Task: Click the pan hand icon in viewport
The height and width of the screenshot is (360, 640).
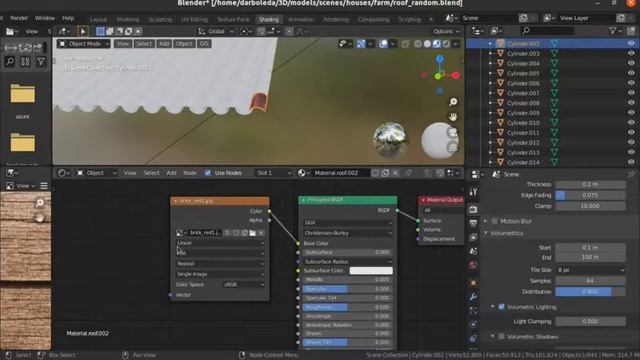Action: tap(453, 117)
